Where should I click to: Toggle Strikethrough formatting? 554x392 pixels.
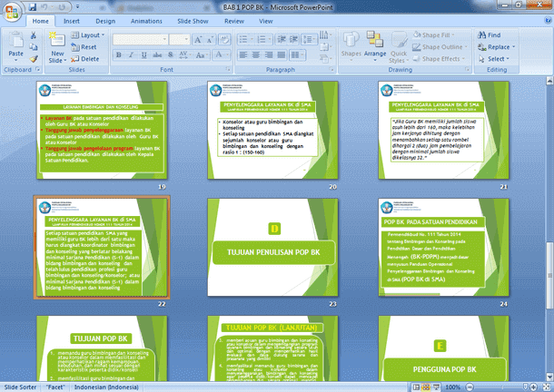pyautogui.click(x=157, y=54)
